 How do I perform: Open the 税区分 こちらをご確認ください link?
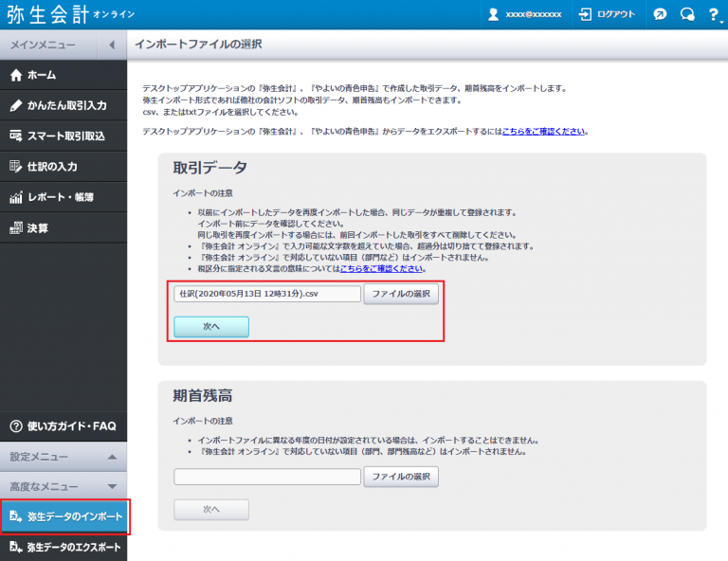pos(382,269)
